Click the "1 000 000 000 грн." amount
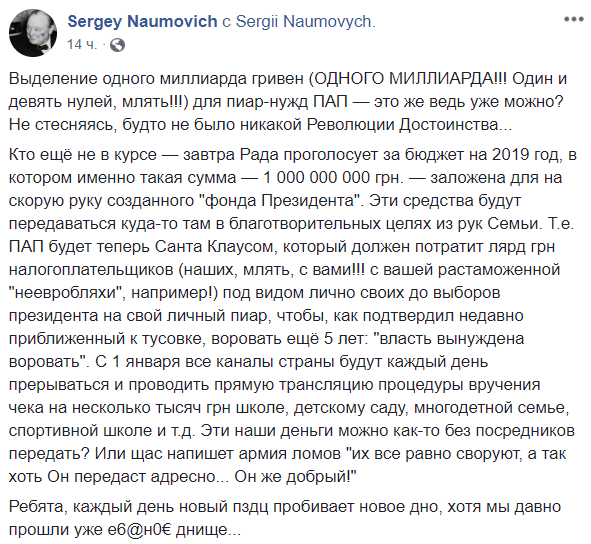Screen dimensions: 591x544 [333, 178]
